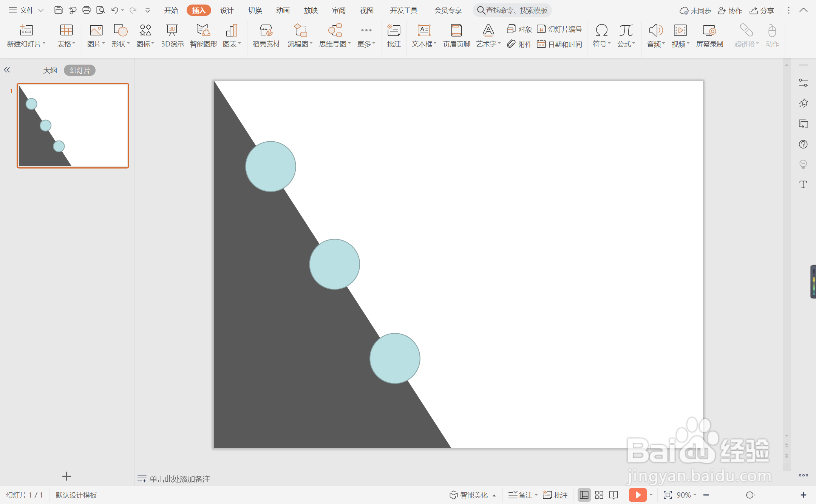Insert a 3D presentation model
Viewport: 816px width, 504px height.
(x=172, y=36)
